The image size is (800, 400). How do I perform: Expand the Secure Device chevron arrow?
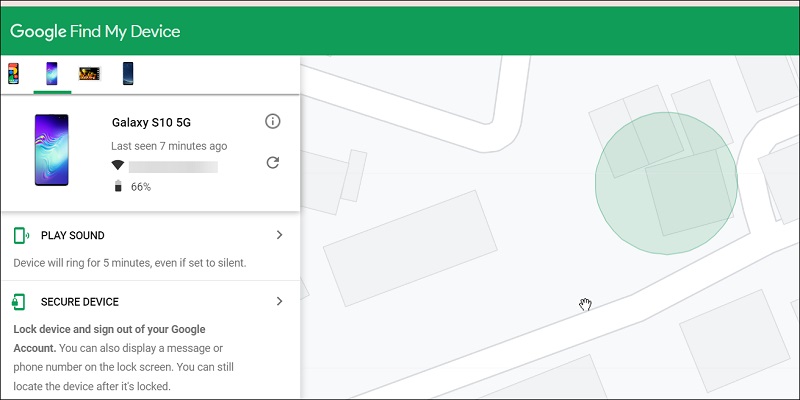tap(279, 301)
